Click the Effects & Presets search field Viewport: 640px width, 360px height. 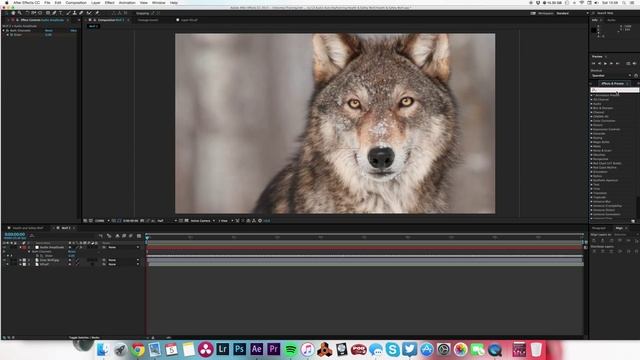tap(615, 90)
